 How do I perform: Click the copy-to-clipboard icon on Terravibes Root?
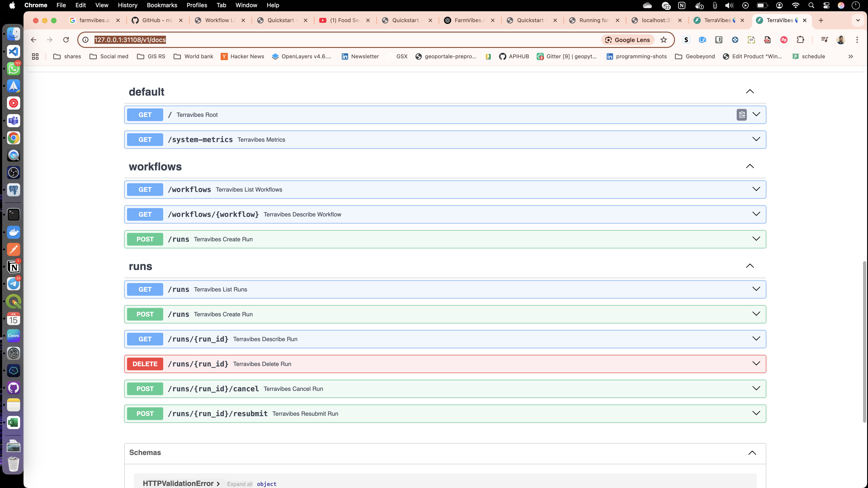(x=742, y=115)
